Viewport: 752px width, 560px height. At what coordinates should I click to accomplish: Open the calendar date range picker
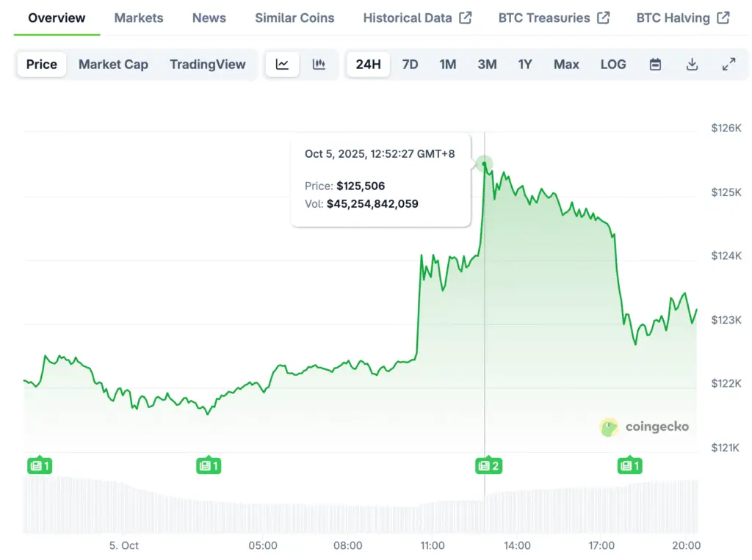655,65
